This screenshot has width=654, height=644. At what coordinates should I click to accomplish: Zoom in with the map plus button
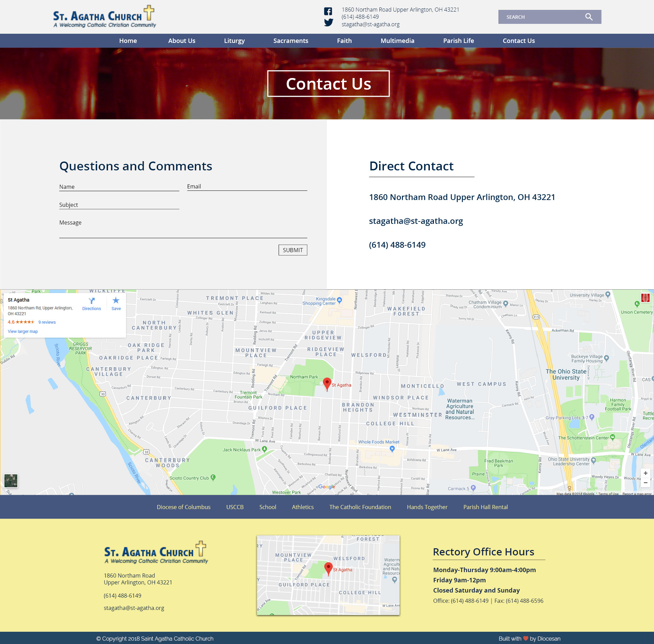[x=645, y=473]
